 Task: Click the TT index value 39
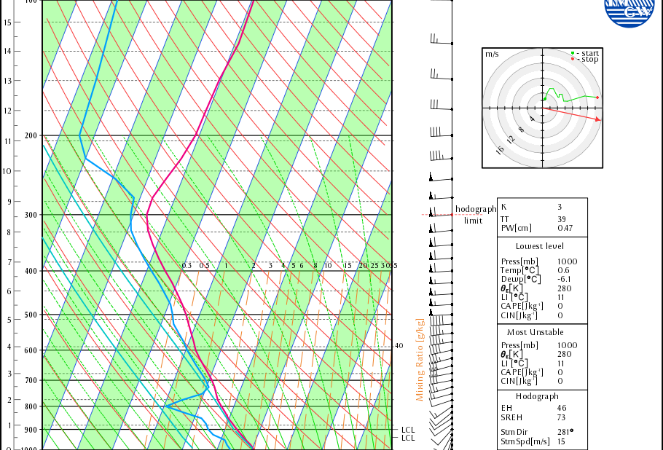[561, 218]
